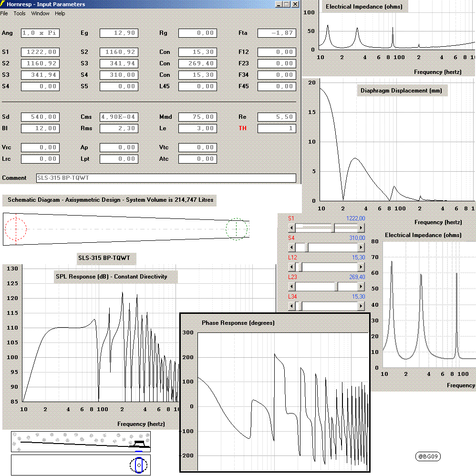This screenshot has width=476, height=476.
Task: Click the L34 slider thumb
Action: click(300, 306)
